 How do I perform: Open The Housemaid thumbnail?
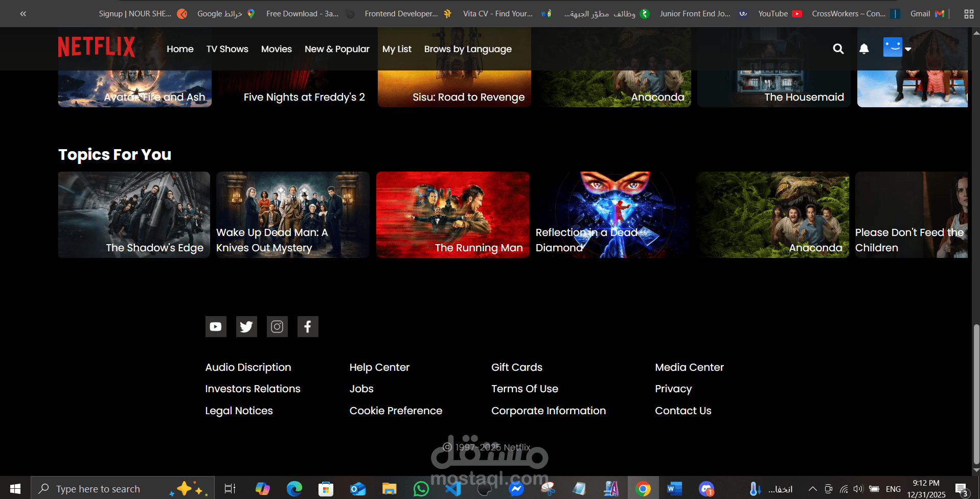pos(774,89)
